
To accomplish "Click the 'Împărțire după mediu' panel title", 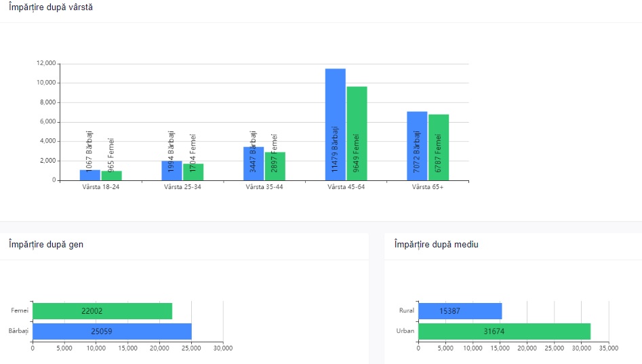I will (x=436, y=244).
